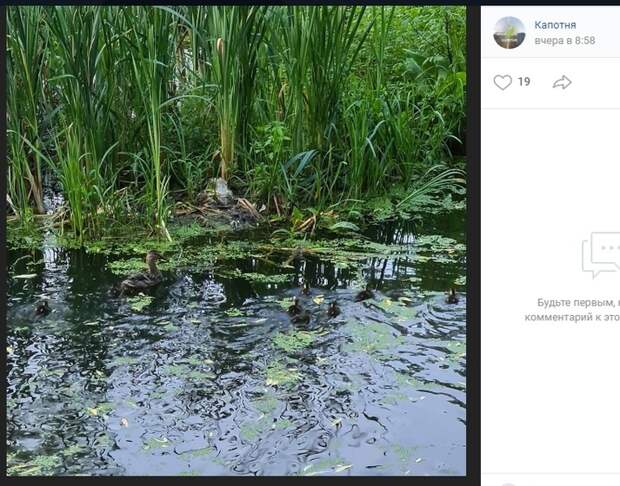Share the post using the arrow icon
The width and height of the screenshot is (620, 486).
[562, 82]
